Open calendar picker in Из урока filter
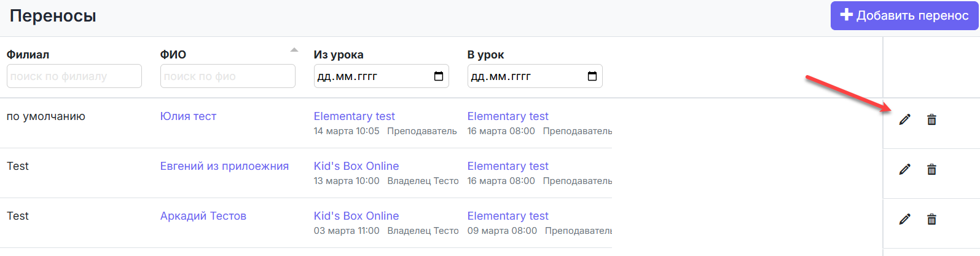The height and width of the screenshot is (256, 980). coord(439,76)
